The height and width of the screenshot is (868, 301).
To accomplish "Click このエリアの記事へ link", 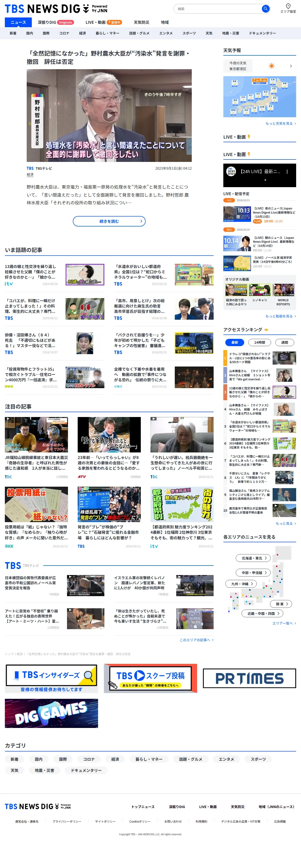I will 197,640.
